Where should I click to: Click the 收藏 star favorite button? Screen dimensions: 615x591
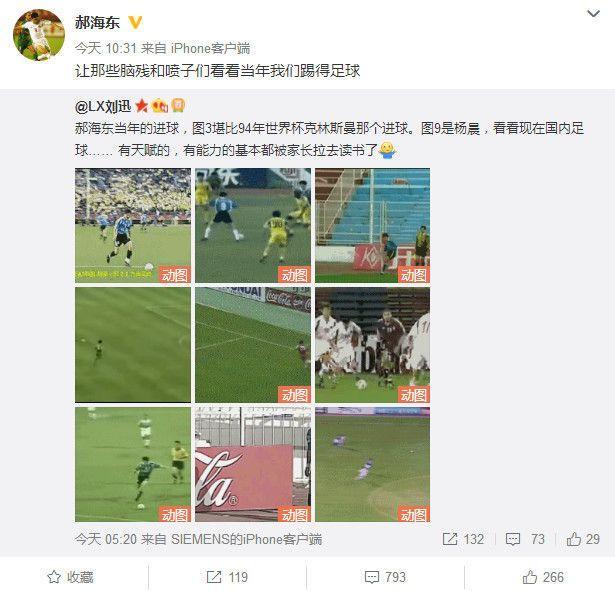71,577
